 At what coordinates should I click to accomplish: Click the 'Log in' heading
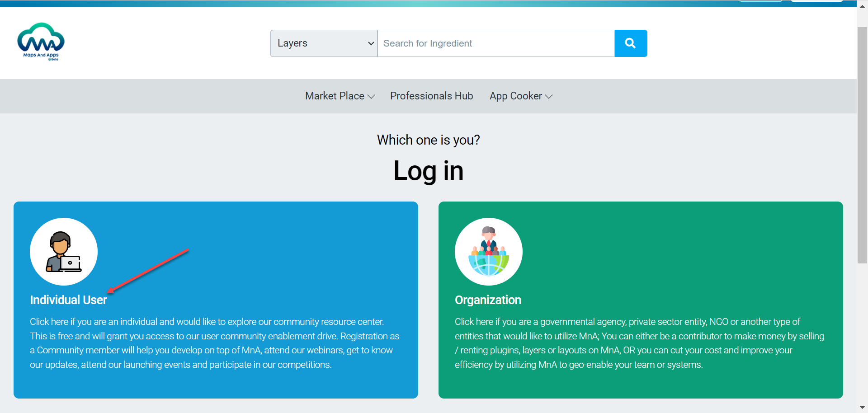pos(429,171)
